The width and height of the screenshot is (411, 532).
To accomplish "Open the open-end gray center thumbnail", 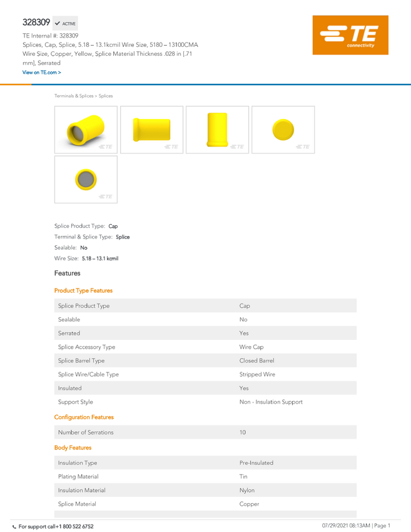I will tap(86, 180).
